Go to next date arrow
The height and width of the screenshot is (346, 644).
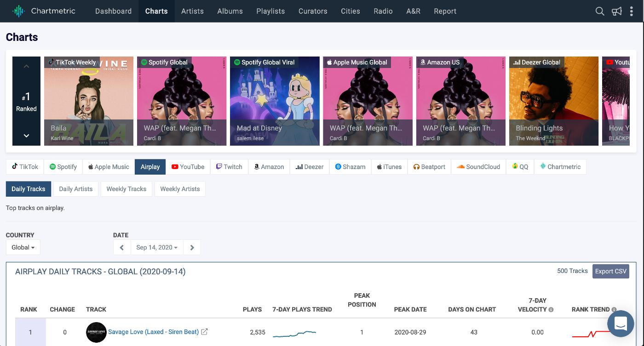(192, 247)
